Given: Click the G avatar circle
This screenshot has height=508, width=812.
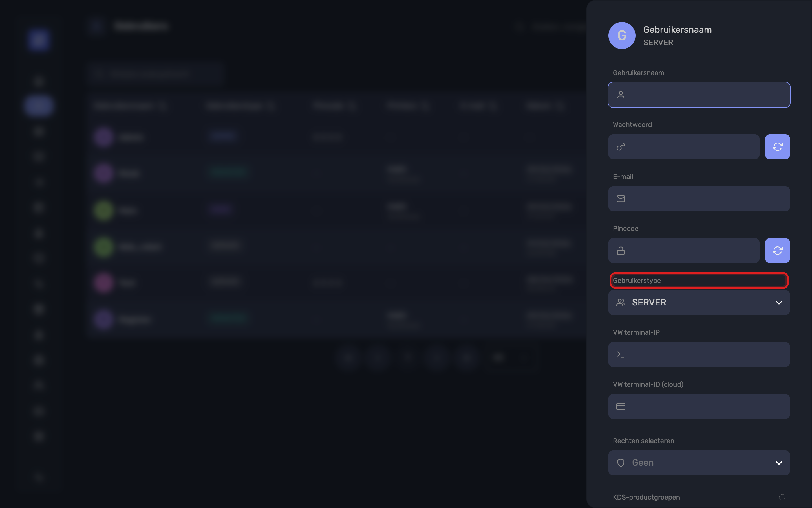Looking at the screenshot, I should [x=622, y=36].
